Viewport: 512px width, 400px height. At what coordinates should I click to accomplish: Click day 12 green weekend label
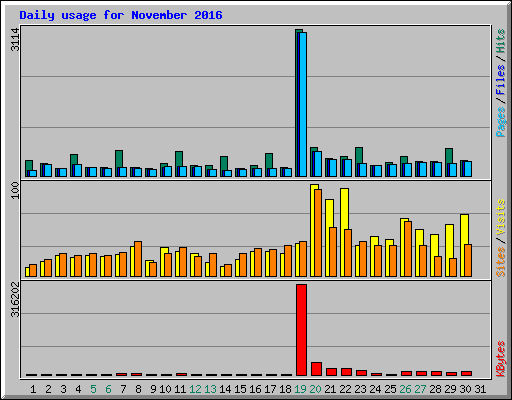pyautogui.click(x=195, y=389)
